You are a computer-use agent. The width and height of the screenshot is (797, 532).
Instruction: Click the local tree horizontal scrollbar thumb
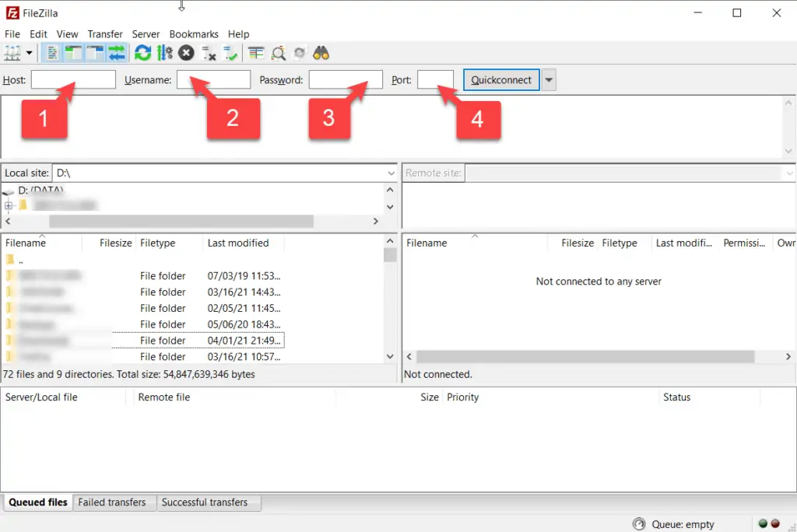point(181,221)
